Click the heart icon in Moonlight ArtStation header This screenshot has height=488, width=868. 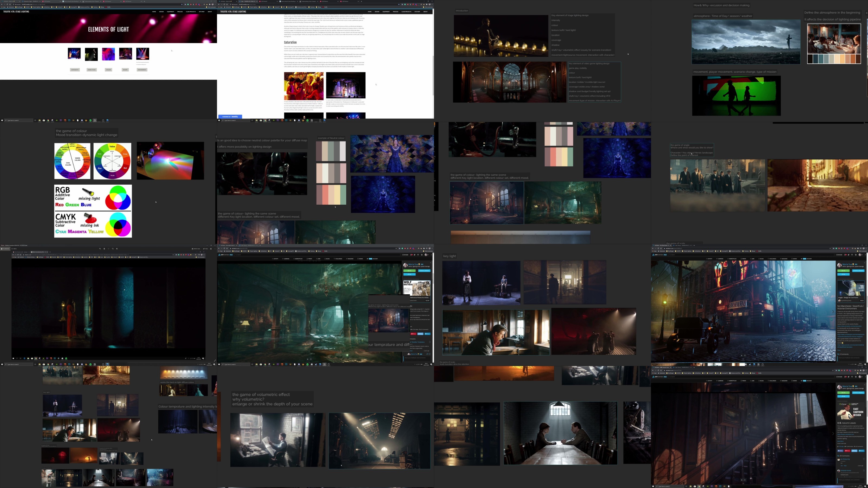(418, 255)
